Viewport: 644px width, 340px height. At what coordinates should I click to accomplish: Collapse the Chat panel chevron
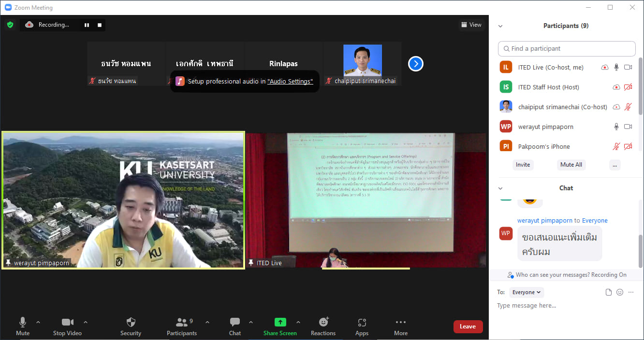(500, 188)
